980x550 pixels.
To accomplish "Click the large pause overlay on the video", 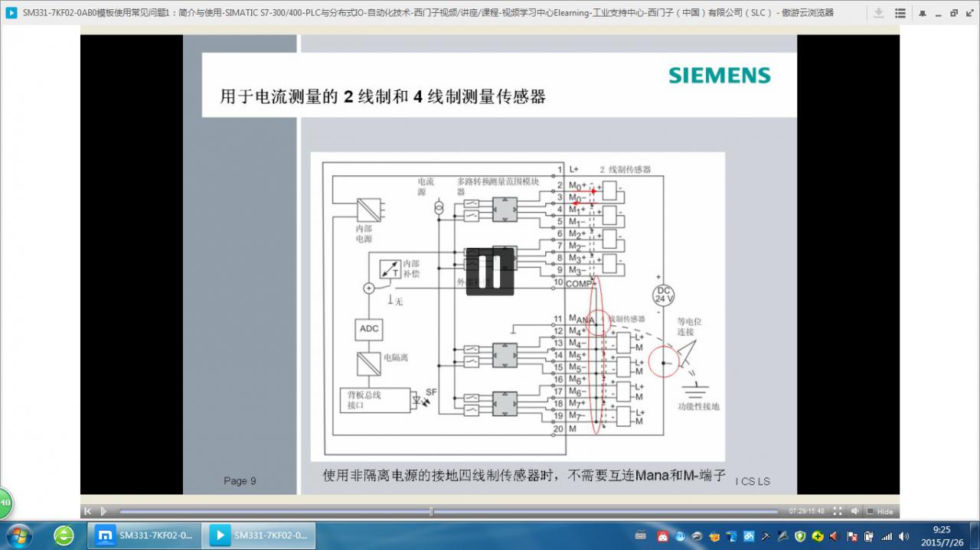I will coord(490,271).
